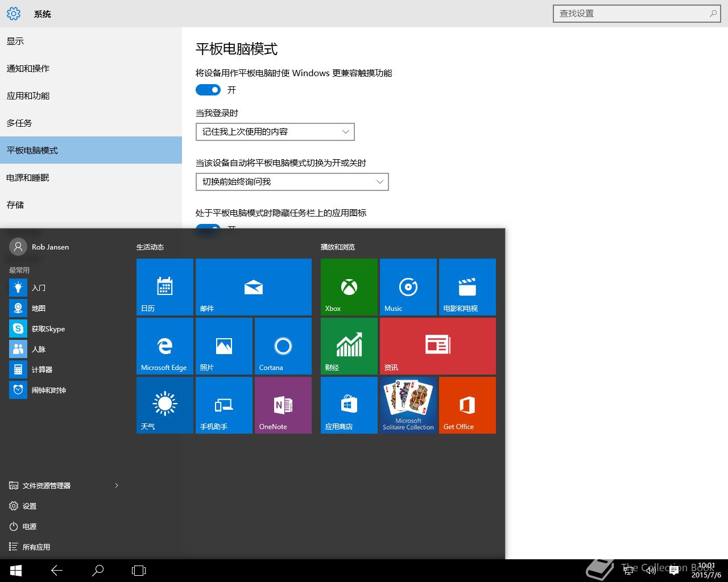Open the Cortana tile
The image size is (728, 582).
[283, 346]
